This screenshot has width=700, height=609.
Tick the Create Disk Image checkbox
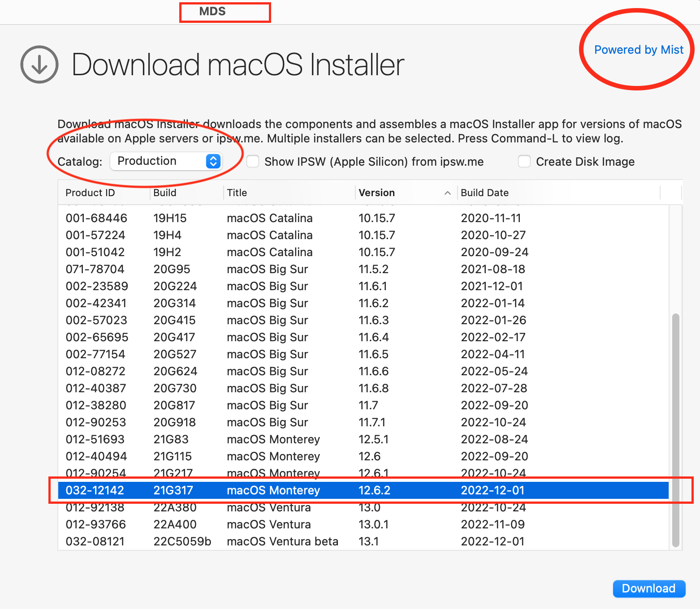tap(524, 161)
